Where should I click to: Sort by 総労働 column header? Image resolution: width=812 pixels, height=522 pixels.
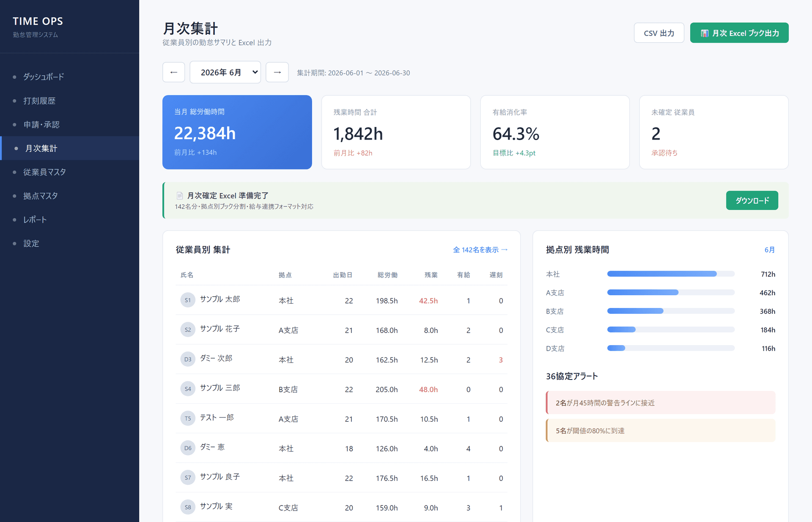[387, 275]
